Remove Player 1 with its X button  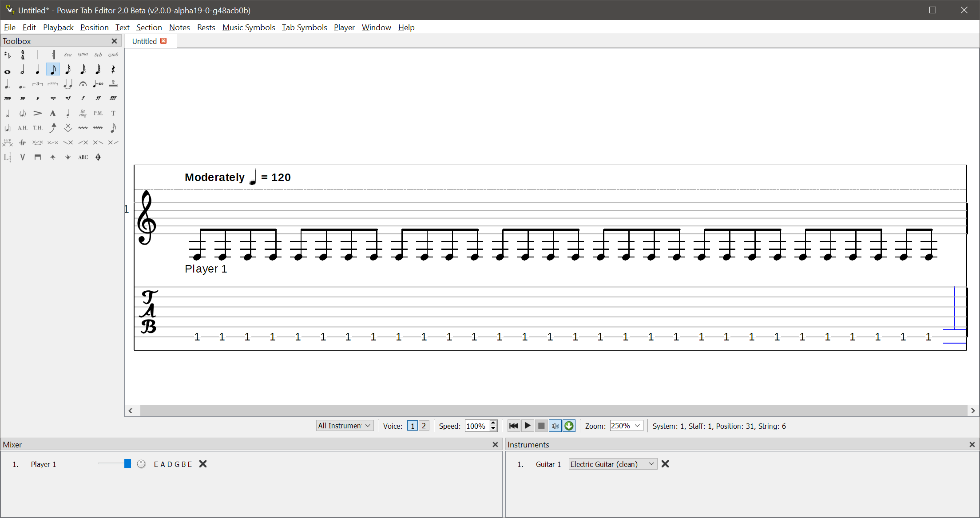coord(203,464)
